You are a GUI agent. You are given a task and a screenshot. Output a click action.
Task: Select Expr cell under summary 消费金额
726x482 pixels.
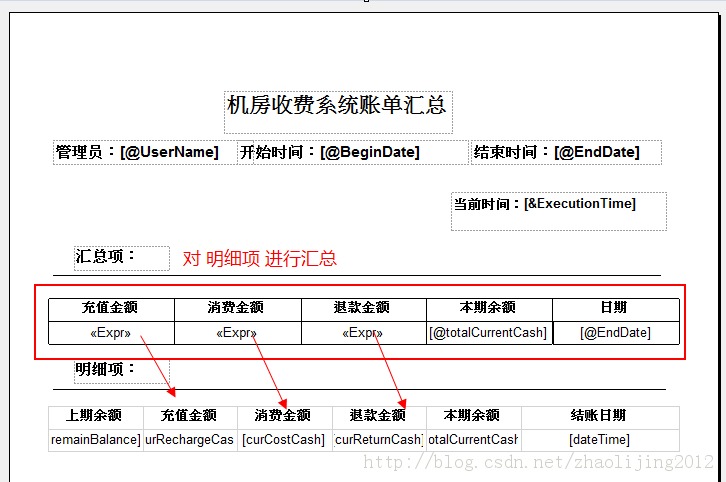pos(238,333)
